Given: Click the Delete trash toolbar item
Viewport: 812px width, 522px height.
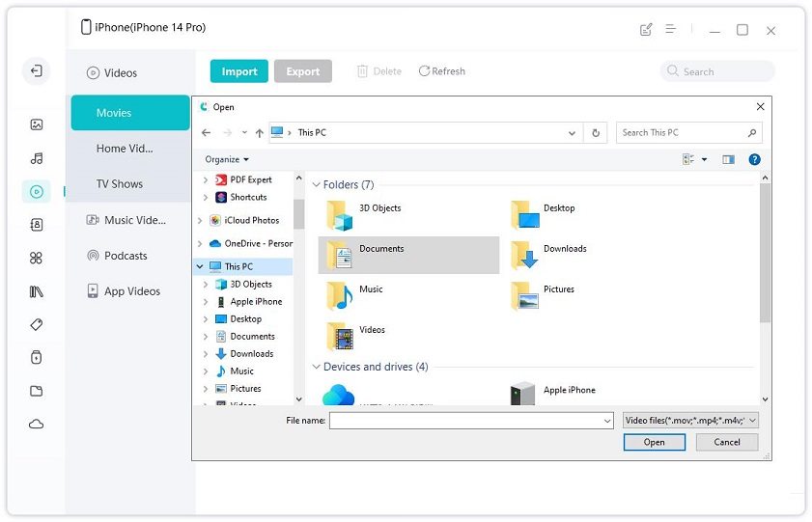Looking at the screenshot, I should 379,71.
